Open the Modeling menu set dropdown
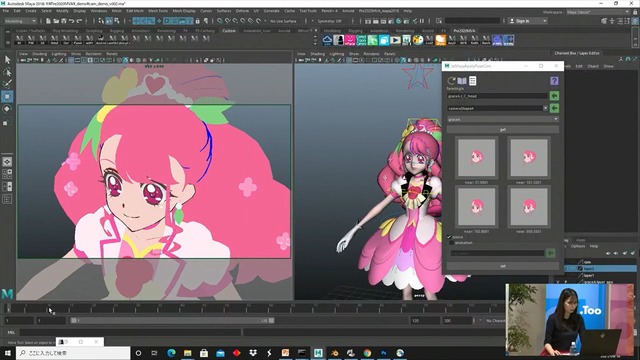The width and height of the screenshot is (640, 360). [x=20, y=21]
